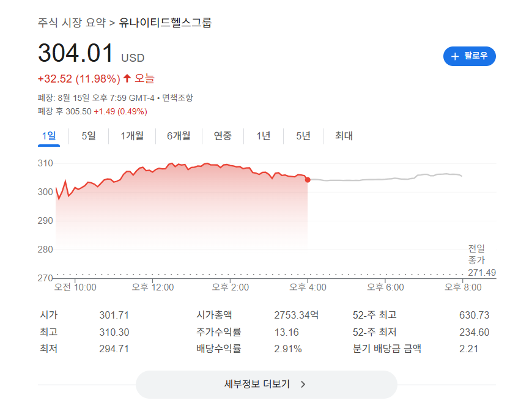532x414 pixels.
Task: Switch to the 1년 range tab
Action: (264, 136)
